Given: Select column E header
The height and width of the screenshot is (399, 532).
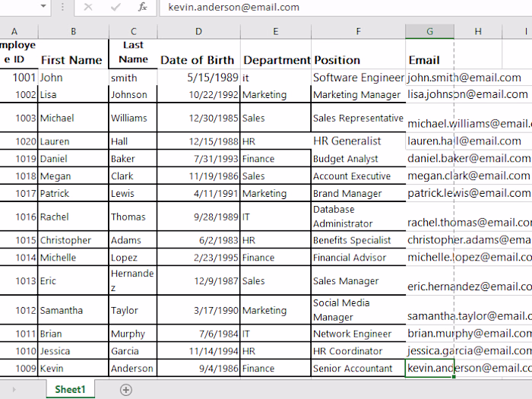Looking at the screenshot, I should (x=275, y=32).
